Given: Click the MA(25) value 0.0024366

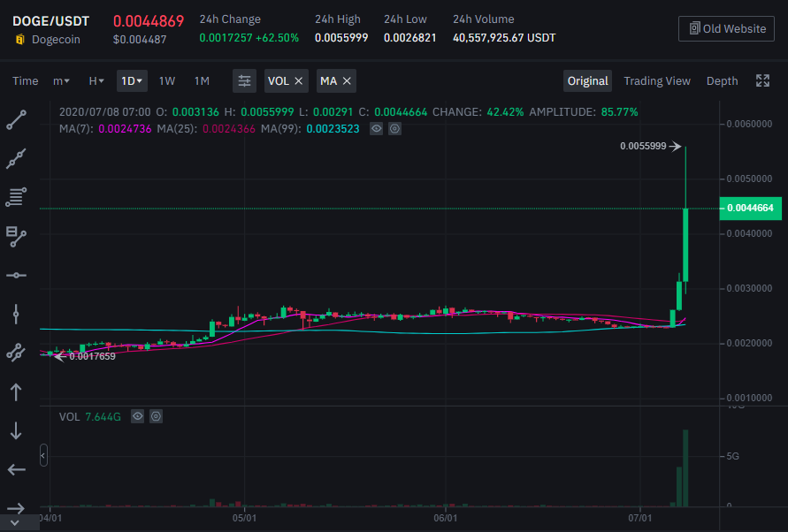Looking at the screenshot, I should coord(229,129).
